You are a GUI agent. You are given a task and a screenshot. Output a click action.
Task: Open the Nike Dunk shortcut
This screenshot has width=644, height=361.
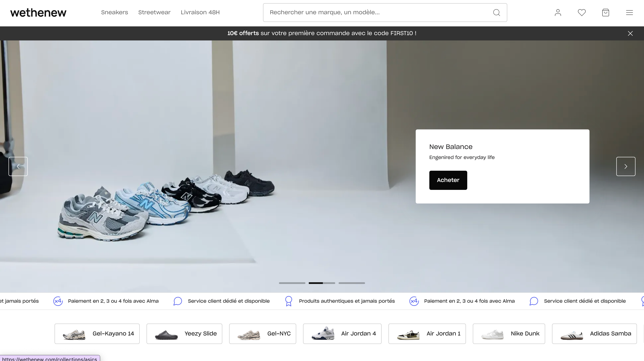pos(509,334)
